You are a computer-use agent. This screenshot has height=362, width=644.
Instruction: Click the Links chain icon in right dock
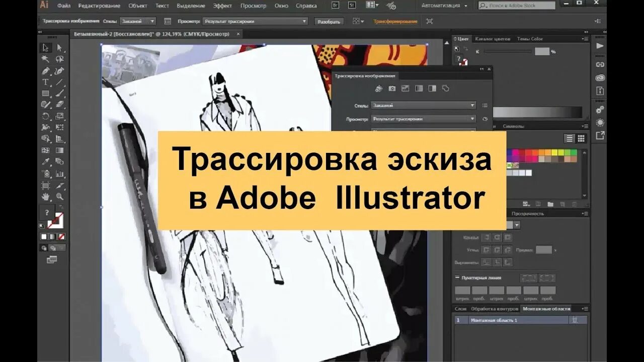[600, 64]
